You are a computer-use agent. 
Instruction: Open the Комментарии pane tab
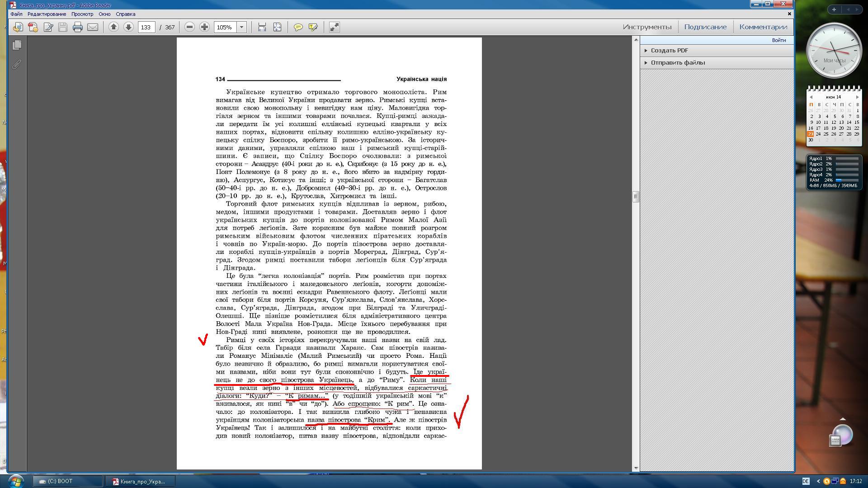coord(763,27)
